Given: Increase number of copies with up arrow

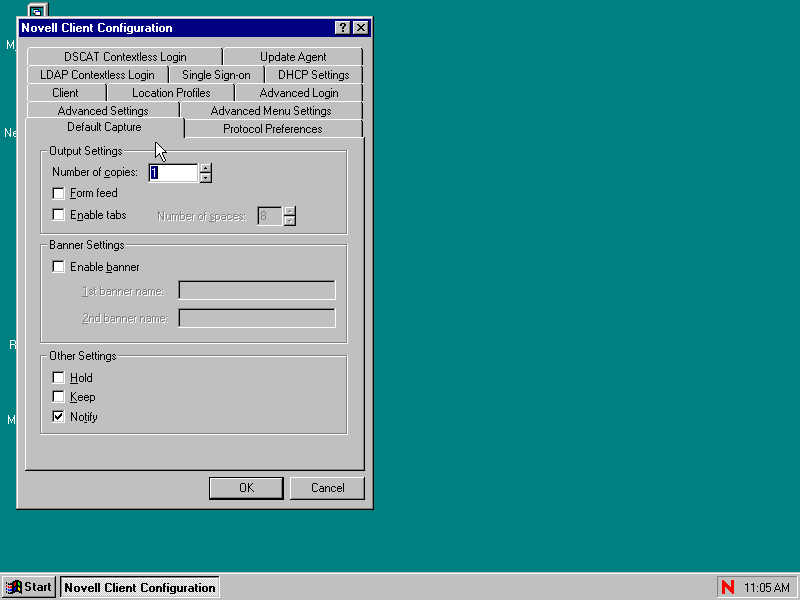Looking at the screenshot, I should [206, 168].
